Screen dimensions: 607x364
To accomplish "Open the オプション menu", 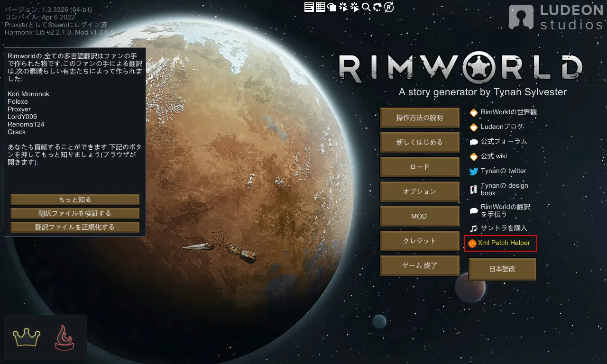I will (419, 191).
